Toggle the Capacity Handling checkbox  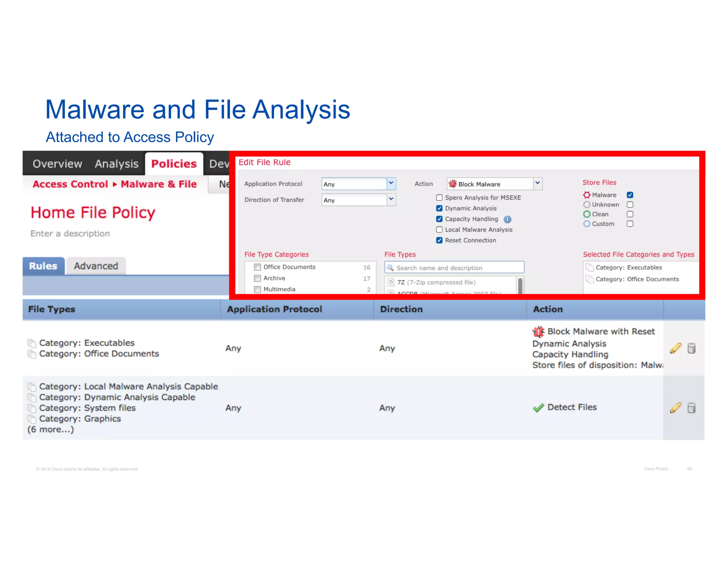pyautogui.click(x=439, y=219)
